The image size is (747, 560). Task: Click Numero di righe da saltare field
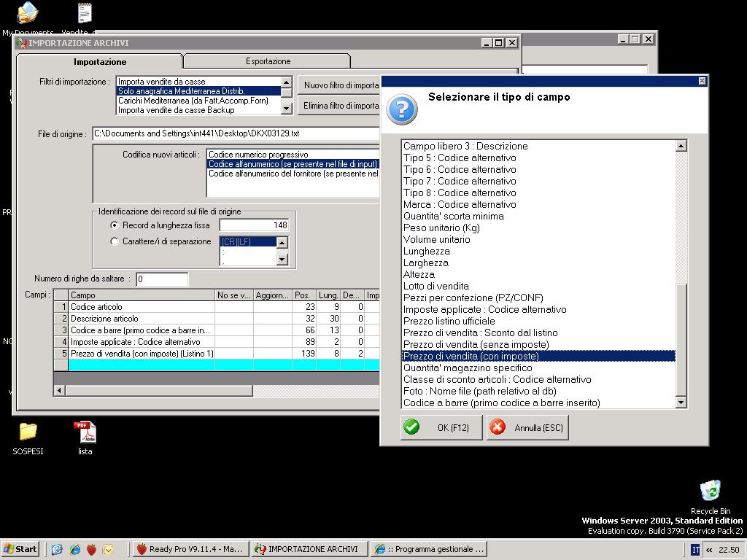pos(162,279)
